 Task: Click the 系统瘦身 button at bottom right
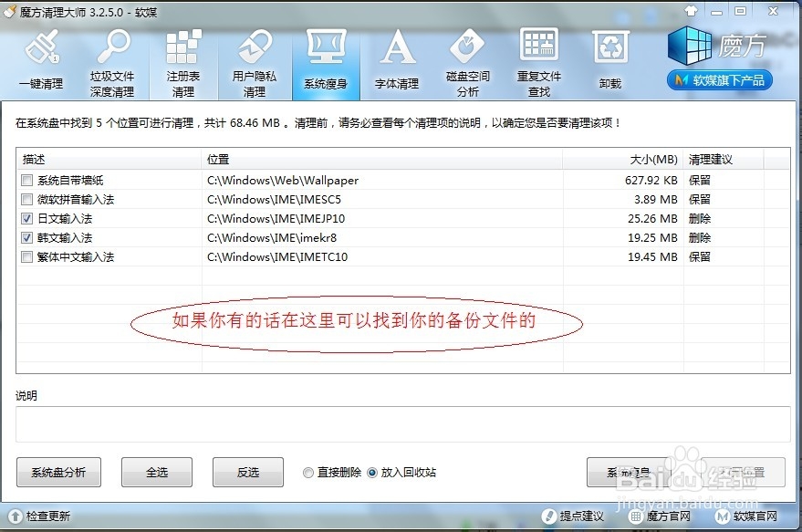(628, 472)
